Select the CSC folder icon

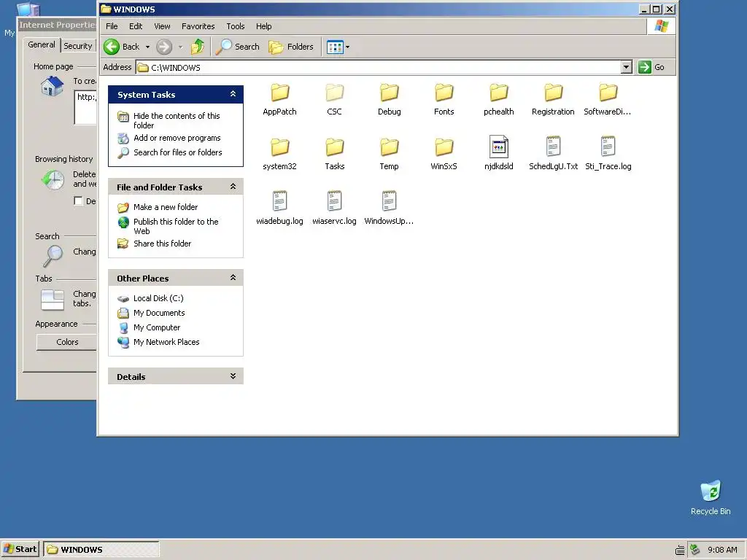coord(334,93)
